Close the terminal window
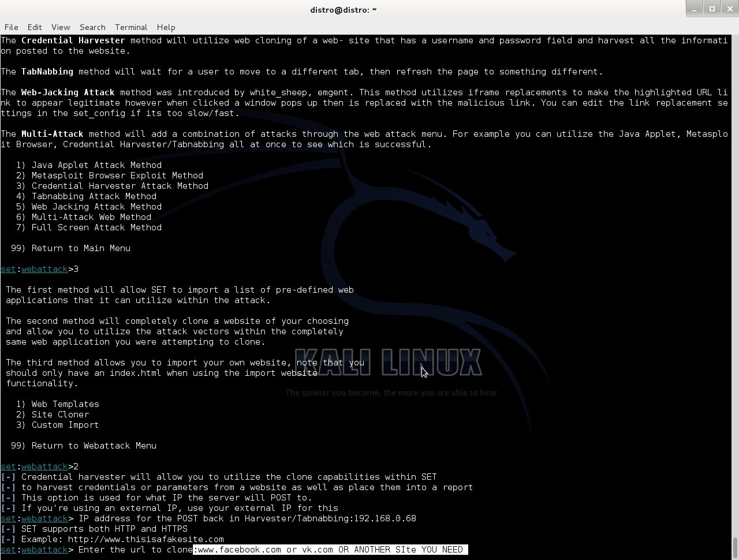This screenshot has height=560, width=739. tap(730, 9)
